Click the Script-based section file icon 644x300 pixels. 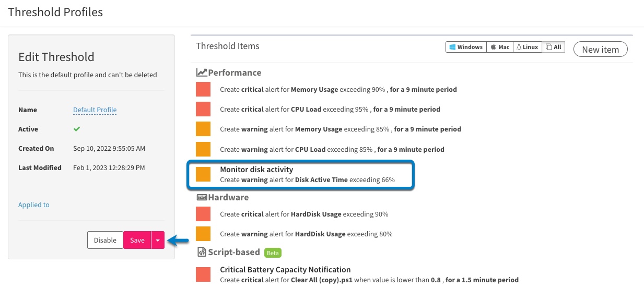[201, 252]
